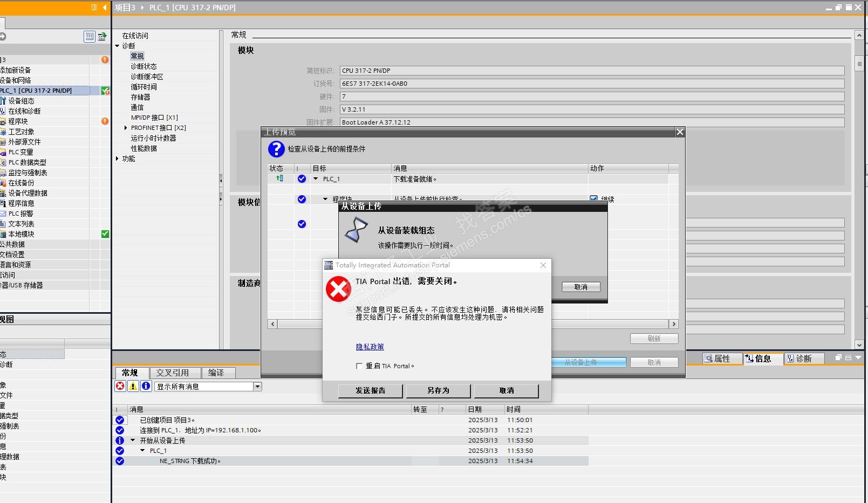The image size is (868, 503).
Task: Click the 发送报告 button
Action: pyautogui.click(x=370, y=390)
